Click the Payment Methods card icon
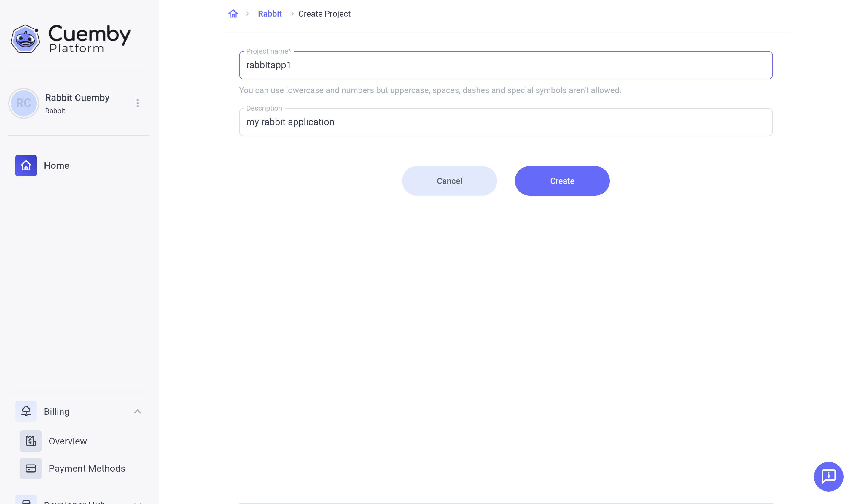The image size is (853, 504). click(x=31, y=469)
